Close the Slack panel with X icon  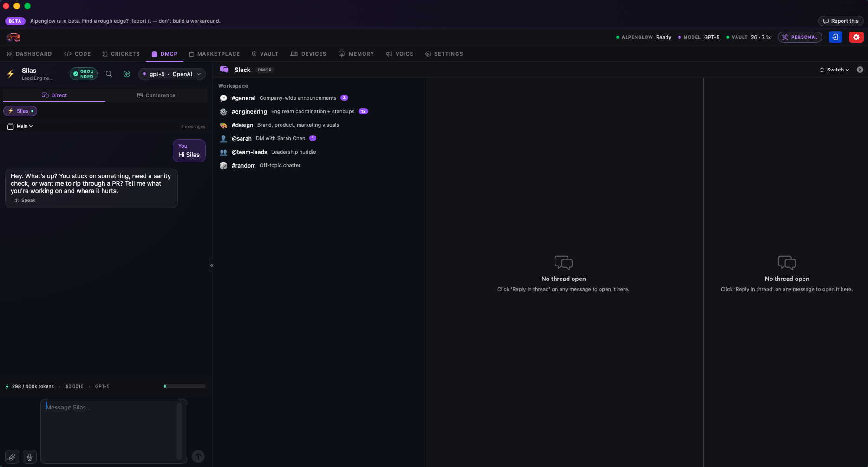[860, 70]
